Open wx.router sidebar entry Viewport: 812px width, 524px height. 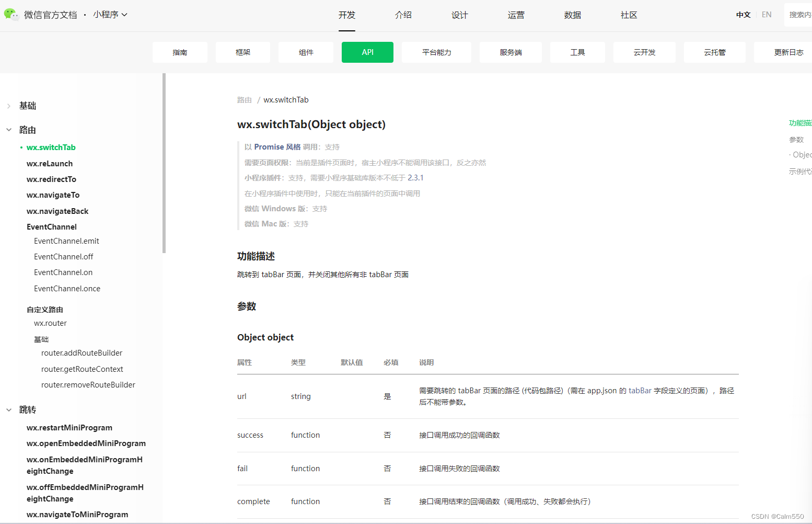(50, 323)
